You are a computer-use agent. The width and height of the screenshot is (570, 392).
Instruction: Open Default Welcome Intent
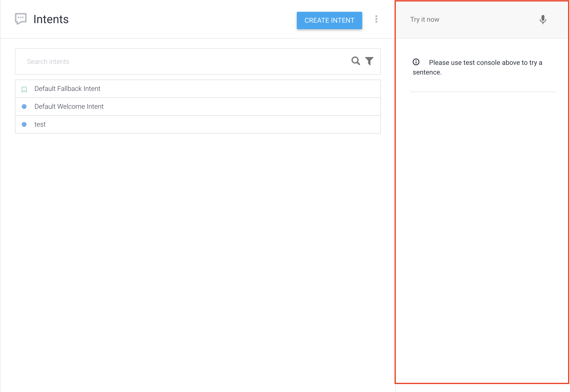pos(69,107)
